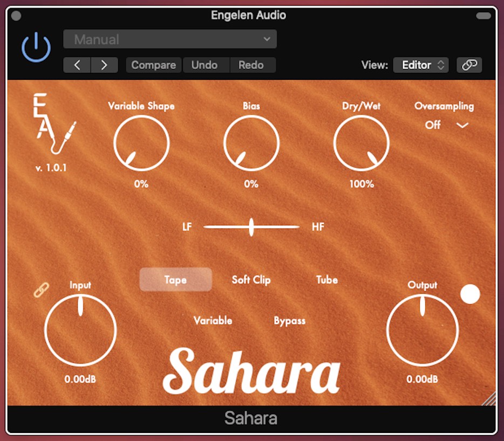Screen dimensions: 504x441
Task: Click the Bias knob
Action: pos(251,143)
